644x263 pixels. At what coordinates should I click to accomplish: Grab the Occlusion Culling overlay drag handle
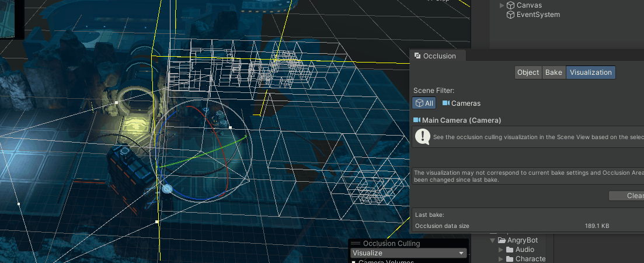355,244
